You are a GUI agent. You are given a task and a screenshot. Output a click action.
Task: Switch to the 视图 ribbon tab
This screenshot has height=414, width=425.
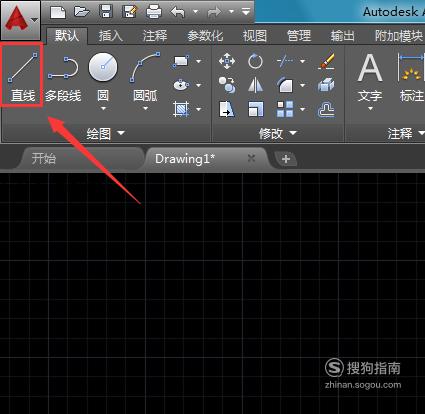(255, 35)
